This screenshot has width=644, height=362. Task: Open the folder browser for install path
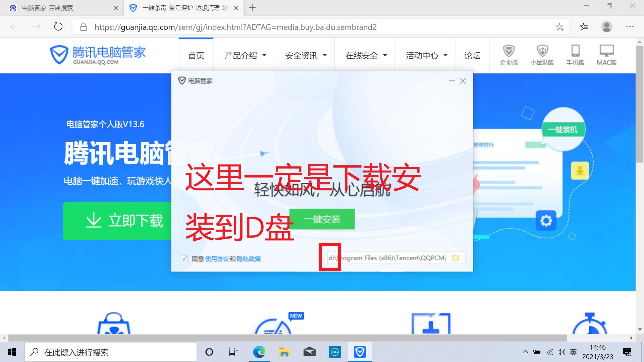click(455, 258)
